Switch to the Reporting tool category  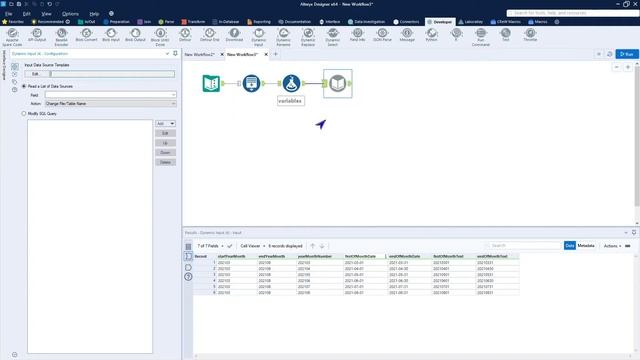(x=259, y=22)
